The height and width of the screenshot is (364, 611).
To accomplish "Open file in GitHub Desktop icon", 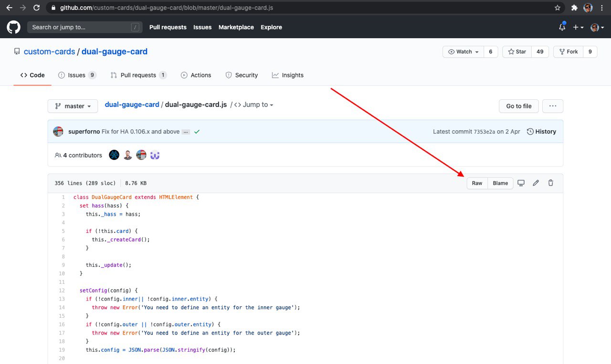I will coord(521,183).
